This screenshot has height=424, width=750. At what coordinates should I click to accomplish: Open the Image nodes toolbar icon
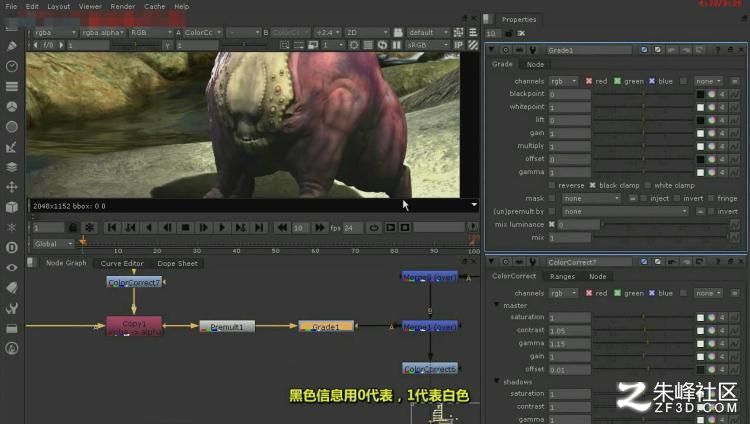[x=11, y=26]
